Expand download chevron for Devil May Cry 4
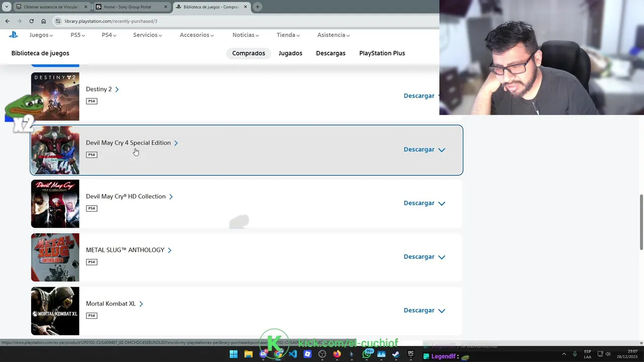This screenshot has height=362, width=644. (442, 150)
